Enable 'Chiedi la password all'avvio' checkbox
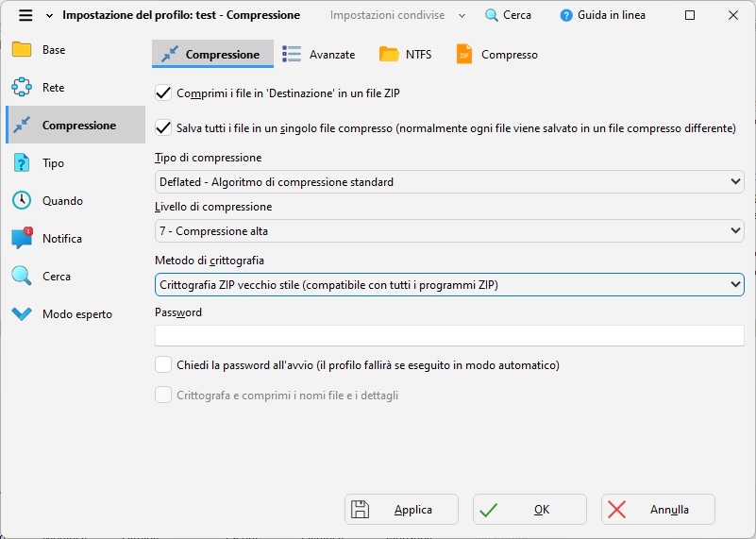Screen dimensions: 756x539 [x=163, y=364]
